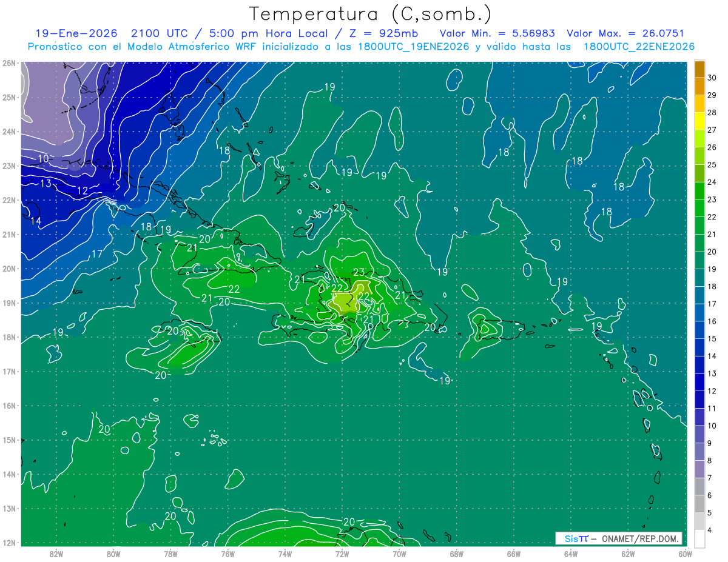Click the '80W' longitude label
The width and height of the screenshot is (728, 562).
[x=113, y=554]
